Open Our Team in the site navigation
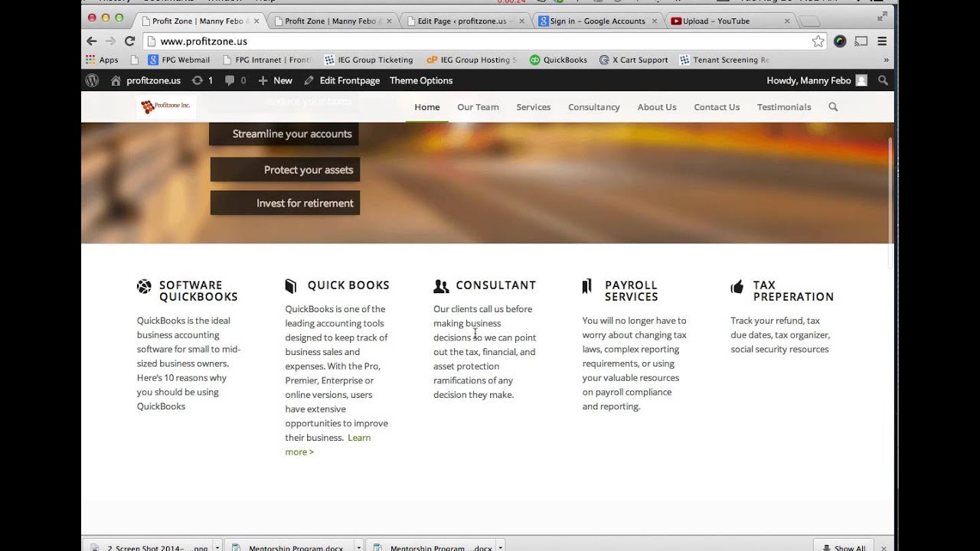 point(478,107)
